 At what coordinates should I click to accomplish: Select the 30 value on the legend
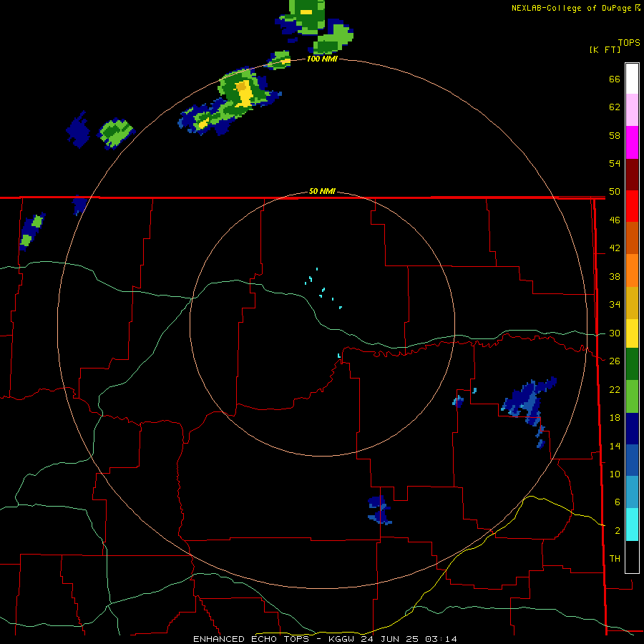(615, 333)
